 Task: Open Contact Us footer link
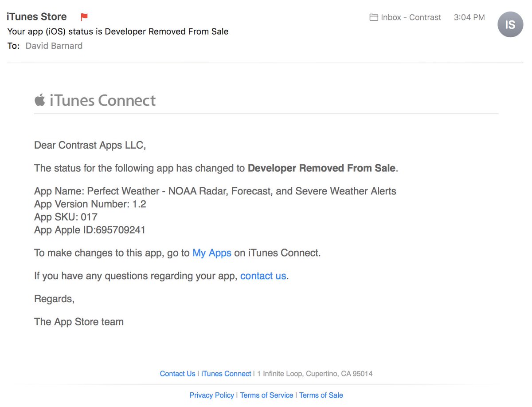click(x=177, y=374)
